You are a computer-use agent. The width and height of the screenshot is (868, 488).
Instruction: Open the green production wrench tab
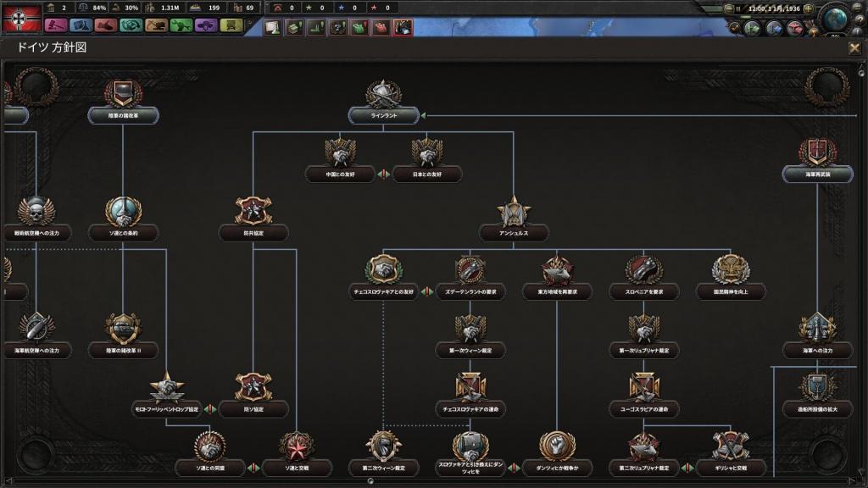(x=181, y=25)
